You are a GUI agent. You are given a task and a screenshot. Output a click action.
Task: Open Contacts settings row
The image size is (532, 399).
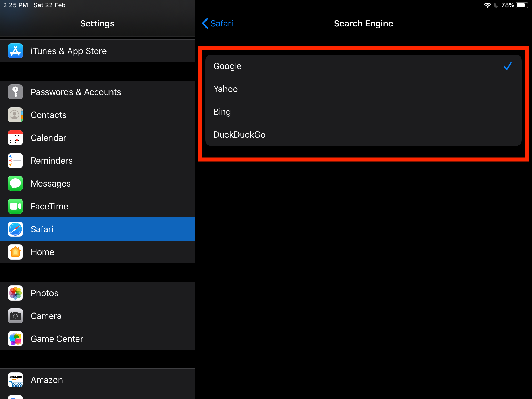97,115
